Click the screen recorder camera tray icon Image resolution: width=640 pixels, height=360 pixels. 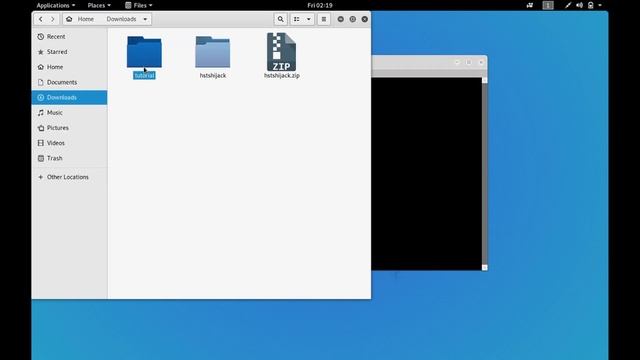tap(530, 5)
